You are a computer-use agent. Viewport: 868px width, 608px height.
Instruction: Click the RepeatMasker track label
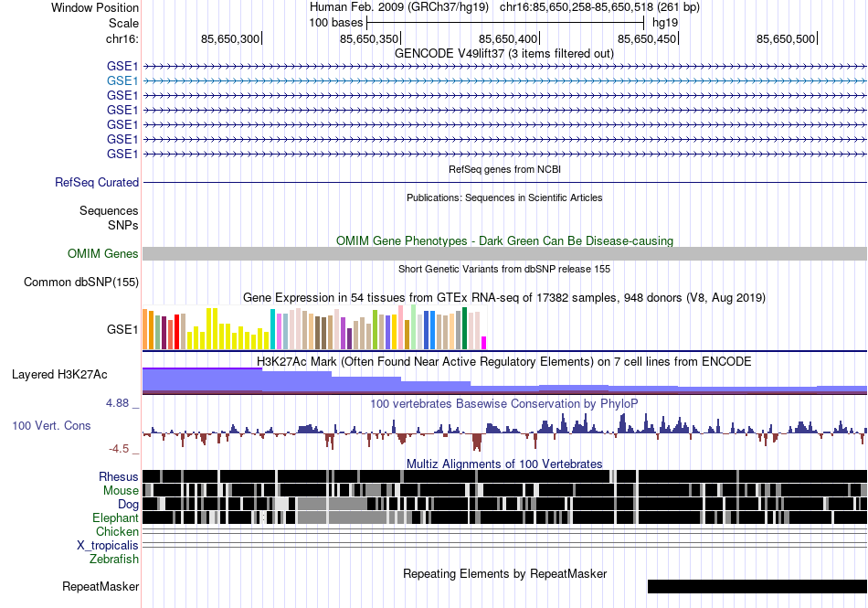tap(101, 587)
